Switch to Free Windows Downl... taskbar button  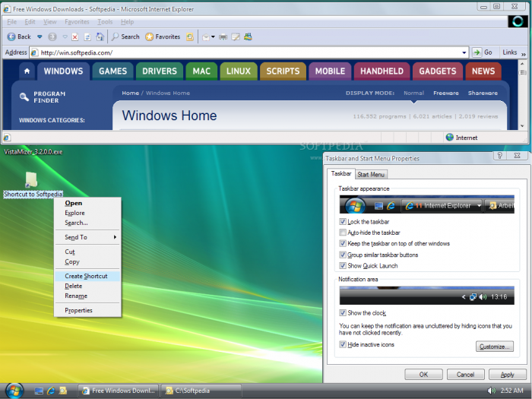pos(119,391)
